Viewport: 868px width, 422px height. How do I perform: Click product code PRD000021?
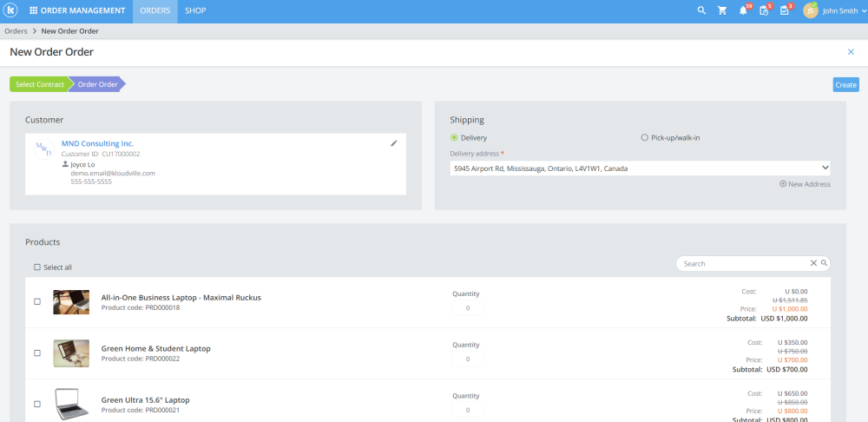click(x=141, y=410)
